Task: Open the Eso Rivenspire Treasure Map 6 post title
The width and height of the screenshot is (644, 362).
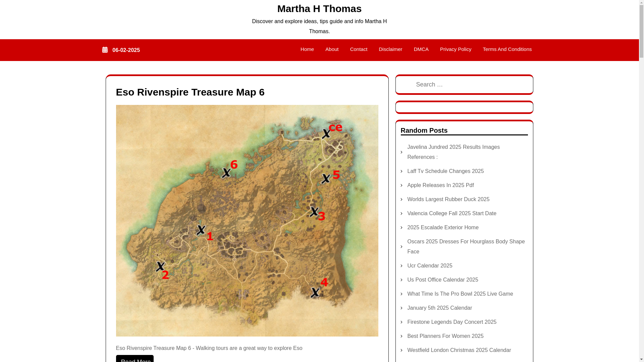Action: click(190, 92)
